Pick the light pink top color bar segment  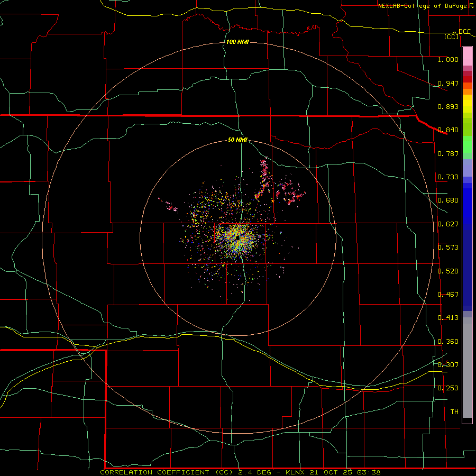[x=467, y=57]
